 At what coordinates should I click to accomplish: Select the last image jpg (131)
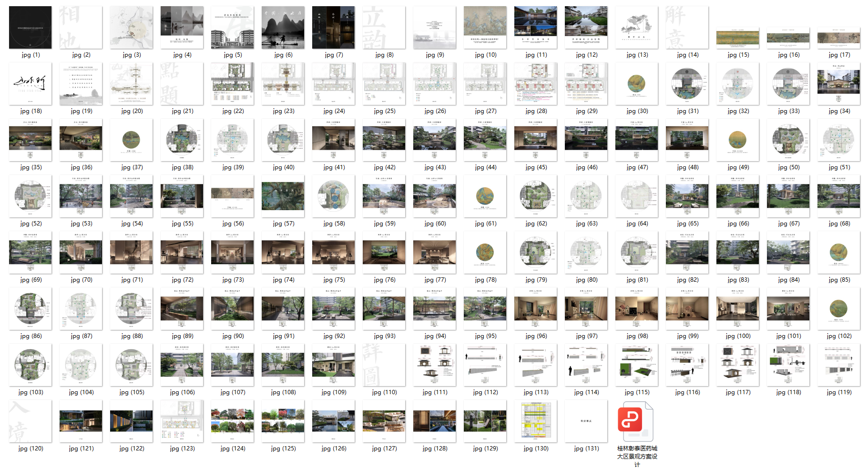click(586, 421)
